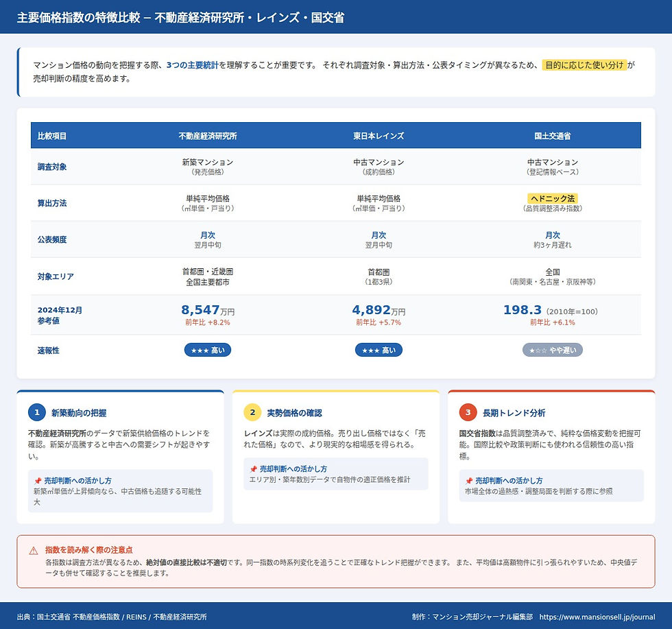Click the ★★★ 高い badge under 不動産経済研究所
This screenshot has height=629, width=672.
tap(207, 350)
